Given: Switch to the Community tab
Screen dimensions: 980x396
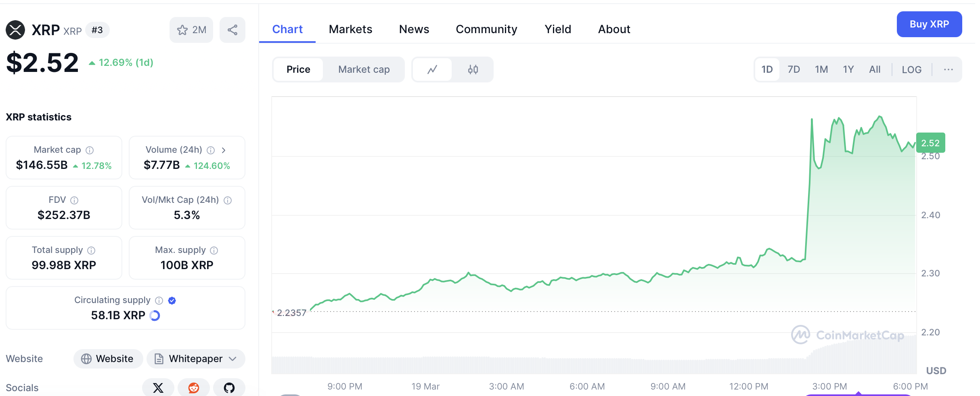Looking at the screenshot, I should coord(486,29).
